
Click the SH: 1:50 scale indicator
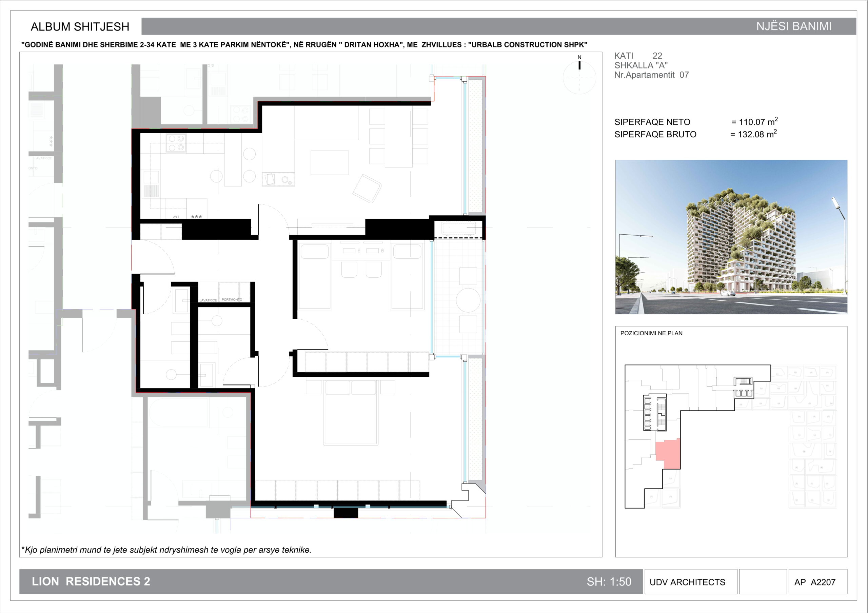(x=609, y=581)
